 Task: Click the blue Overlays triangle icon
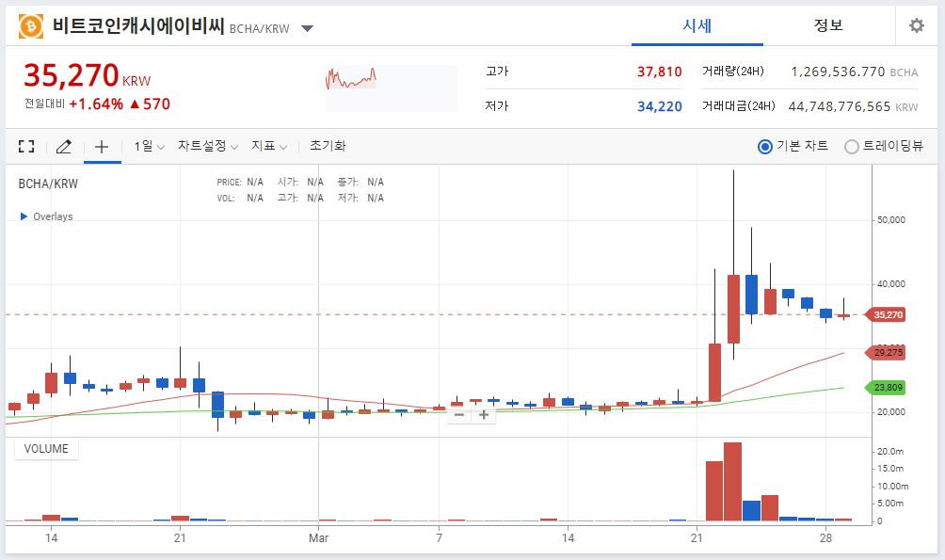23,216
